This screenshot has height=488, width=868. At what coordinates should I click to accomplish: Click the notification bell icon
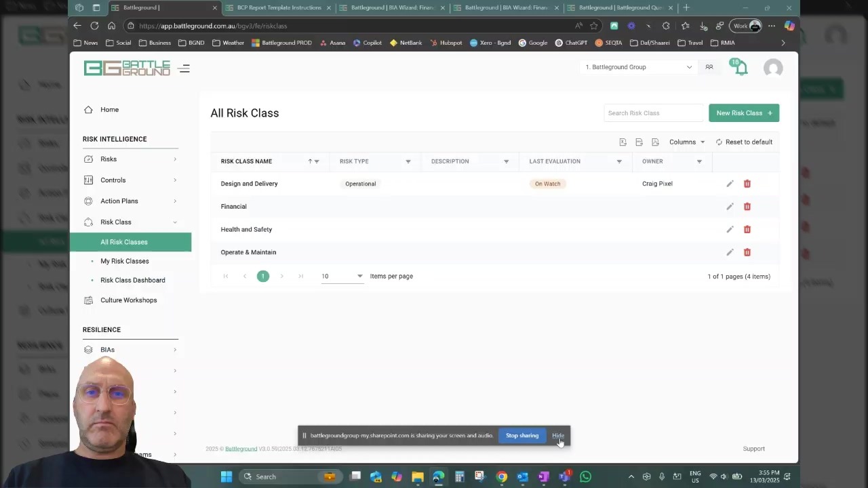coord(741,68)
